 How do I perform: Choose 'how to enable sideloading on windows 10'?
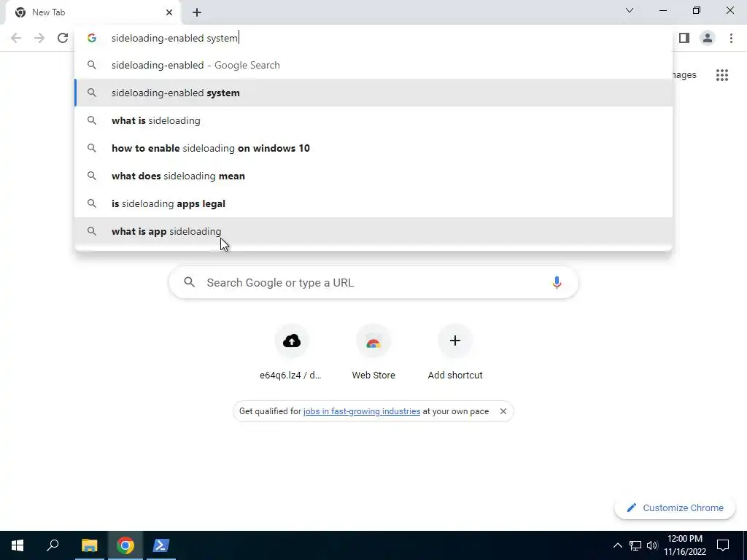[373, 148]
